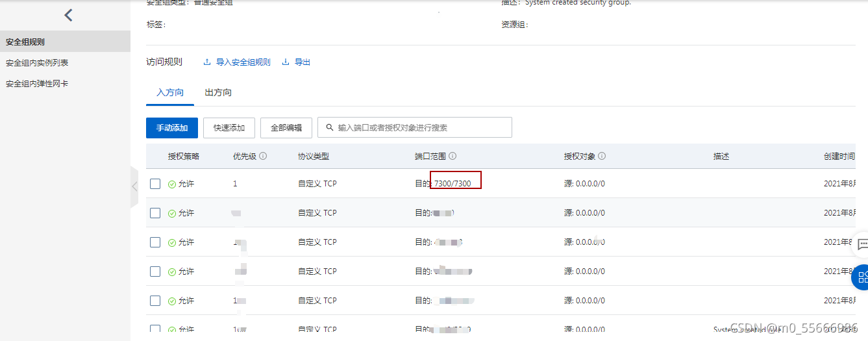Click the 快速添加 button
This screenshot has height=341, width=868.
(x=229, y=128)
